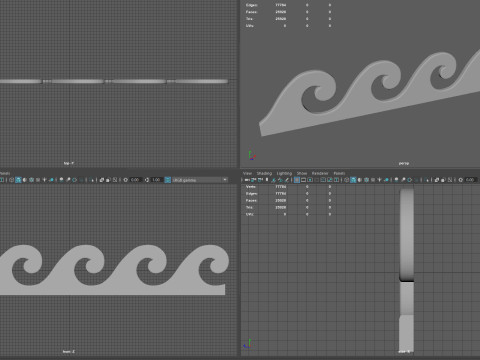Viewport: 480px width, 360px height.
Task: Enable Wireframe on Shaded in side panel
Action: (366, 180)
